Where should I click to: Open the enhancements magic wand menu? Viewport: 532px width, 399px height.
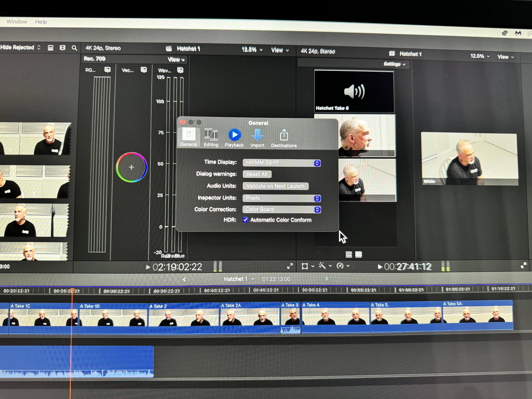(x=322, y=266)
